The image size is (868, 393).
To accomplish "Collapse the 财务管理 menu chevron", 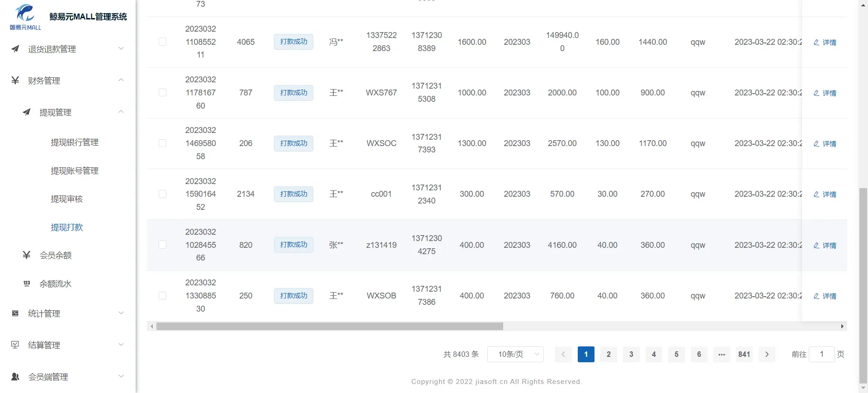I will tap(121, 80).
